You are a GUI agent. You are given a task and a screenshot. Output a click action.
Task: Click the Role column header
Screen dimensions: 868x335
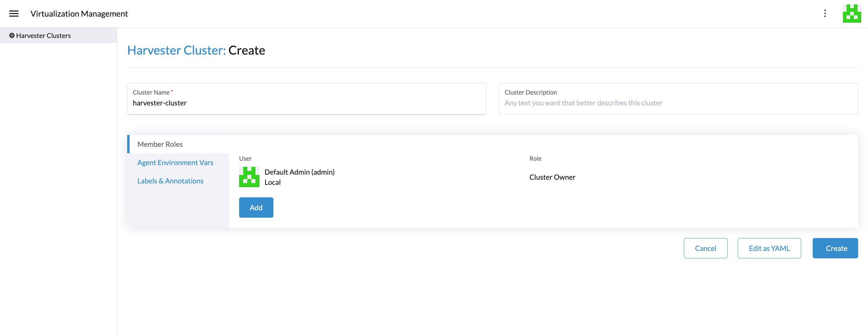point(535,159)
